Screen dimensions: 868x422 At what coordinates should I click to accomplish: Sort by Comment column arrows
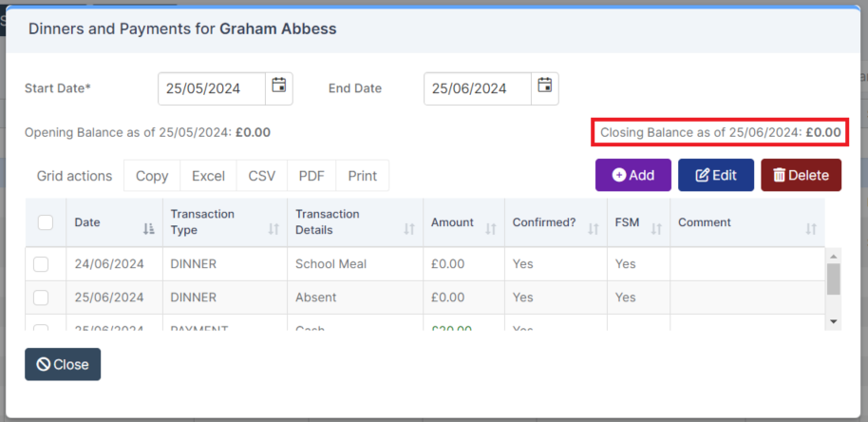[811, 229]
